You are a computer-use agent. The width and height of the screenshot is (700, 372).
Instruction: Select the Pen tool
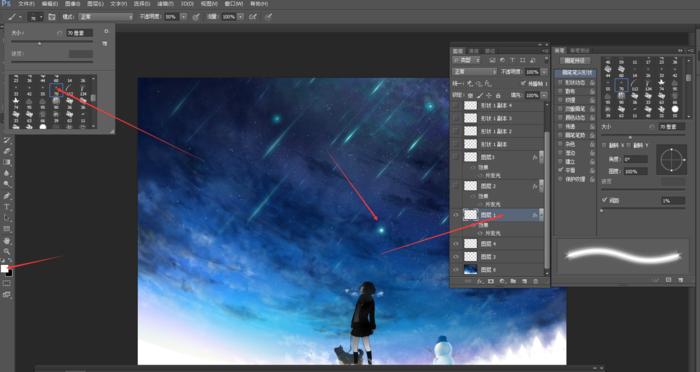coord(7,196)
